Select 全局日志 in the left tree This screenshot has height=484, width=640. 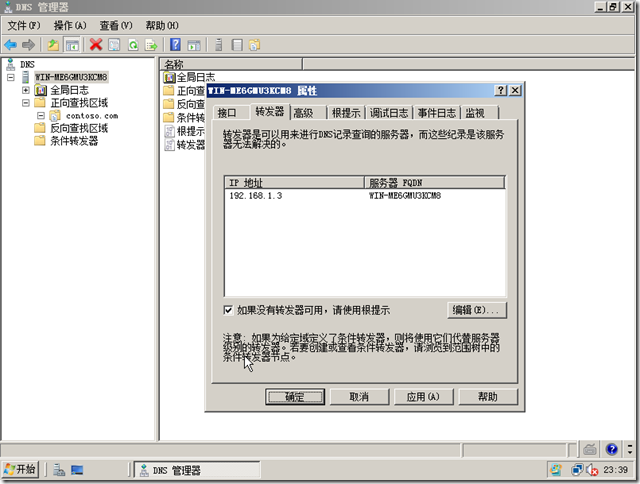pos(69,90)
